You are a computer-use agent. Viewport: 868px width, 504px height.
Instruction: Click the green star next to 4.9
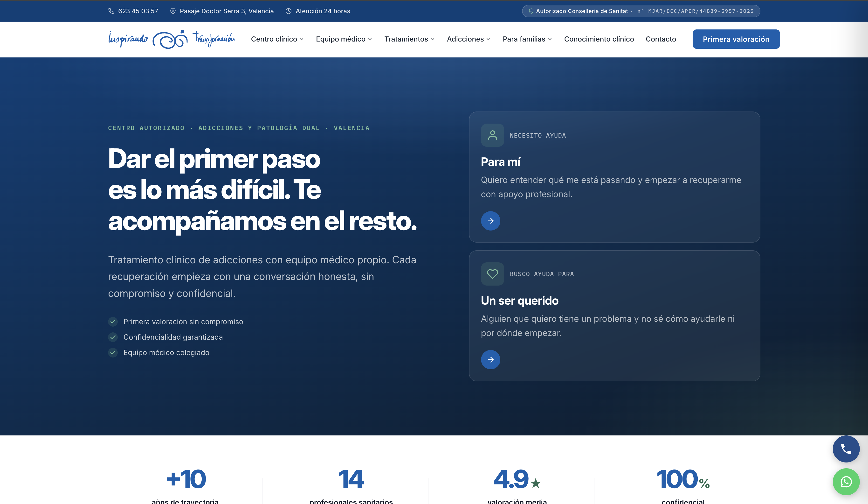pyautogui.click(x=536, y=483)
